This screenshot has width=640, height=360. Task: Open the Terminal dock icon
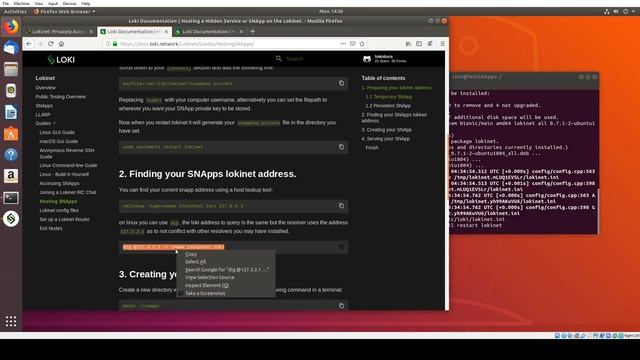pos(11,198)
